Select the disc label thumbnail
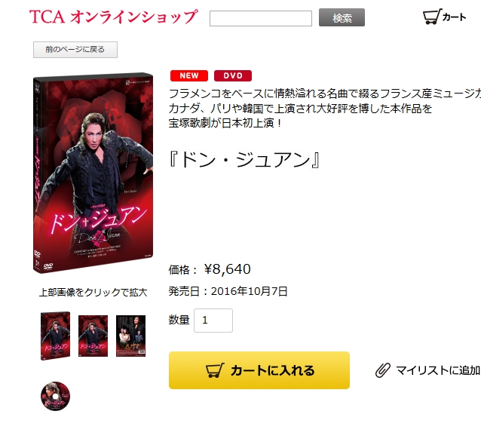Image resolution: width=481 pixels, height=448 pixels. coord(56,397)
